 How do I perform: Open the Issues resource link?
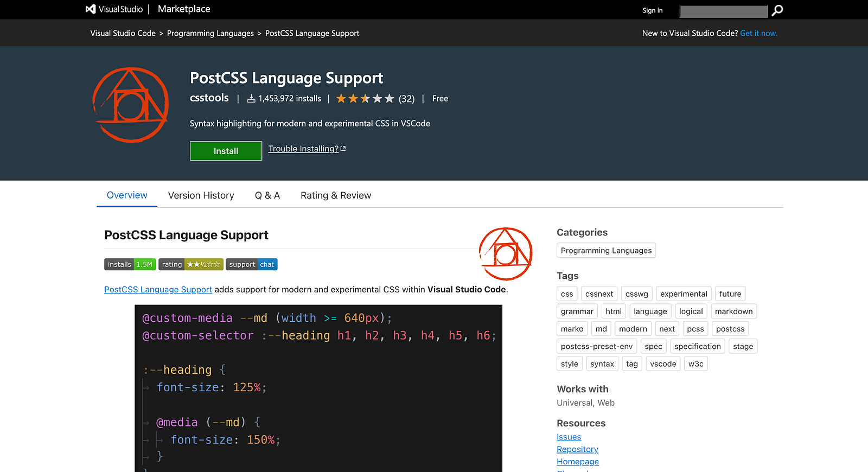click(x=569, y=437)
